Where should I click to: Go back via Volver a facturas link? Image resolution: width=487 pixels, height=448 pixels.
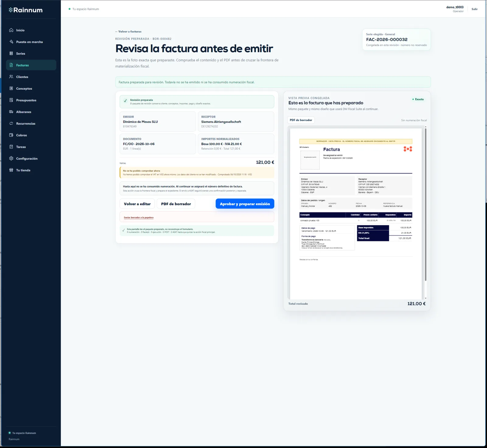(128, 32)
